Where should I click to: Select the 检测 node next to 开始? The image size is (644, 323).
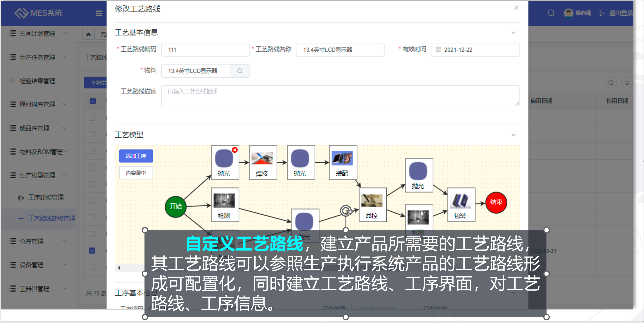pyautogui.click(x=225, y=205)
